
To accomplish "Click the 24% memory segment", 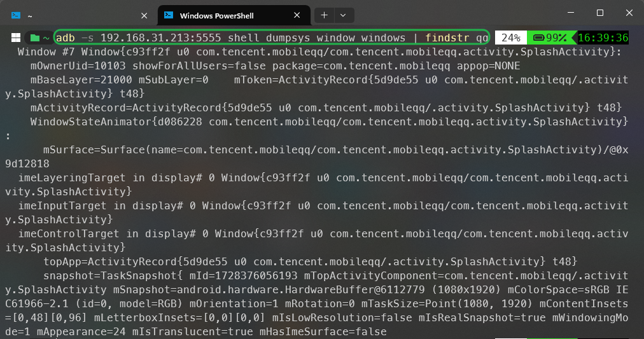I will pos(511,38).
